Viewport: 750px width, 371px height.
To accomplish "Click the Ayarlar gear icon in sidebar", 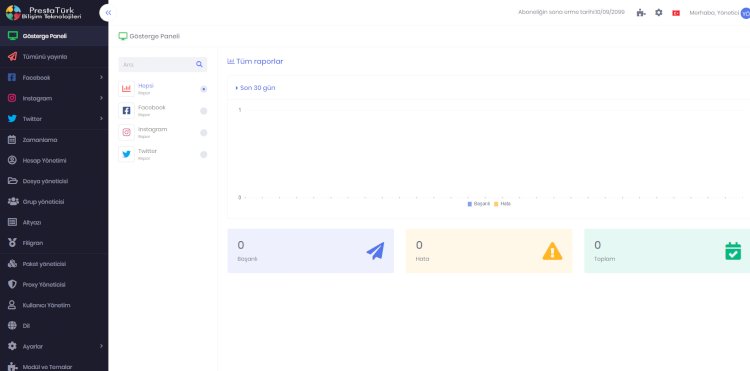I will click(x=12, y=346).
